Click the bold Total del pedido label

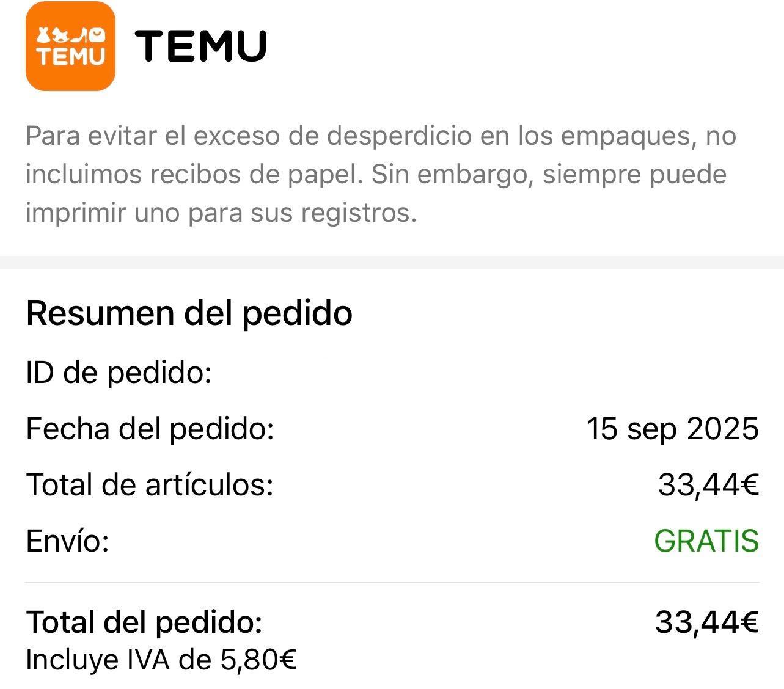[x=144, y=622]
